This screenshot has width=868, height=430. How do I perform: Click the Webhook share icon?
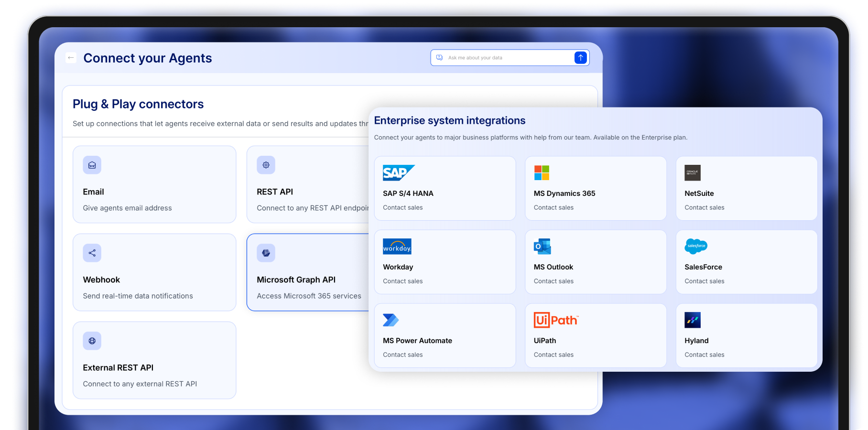pyautogui.click(x=92, y=253)
